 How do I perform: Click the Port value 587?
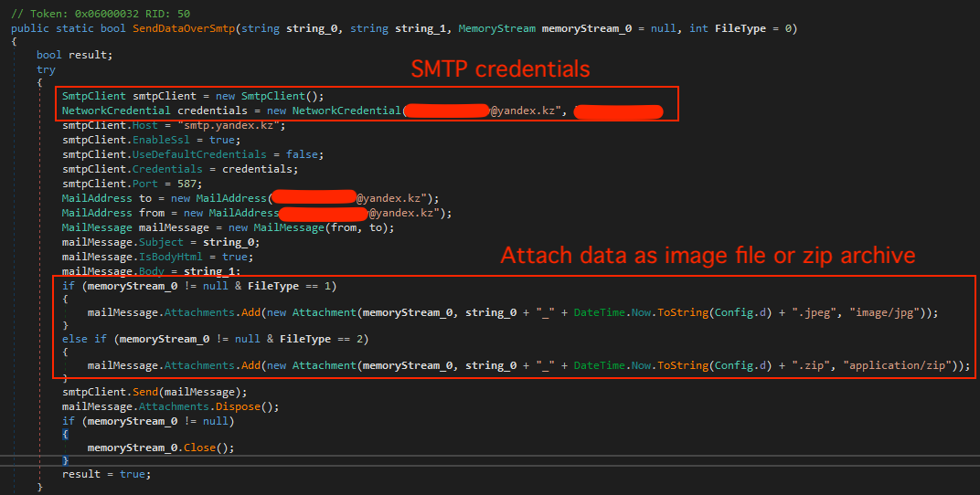coord(186,184)
